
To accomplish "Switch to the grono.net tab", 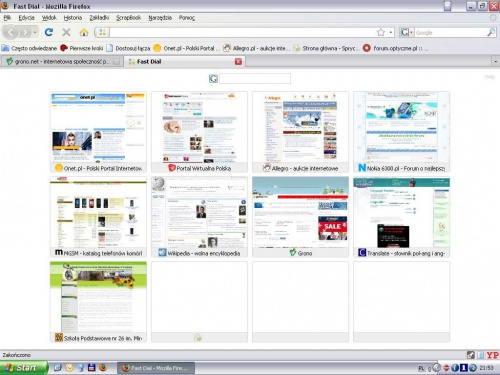I will (63, 62).
